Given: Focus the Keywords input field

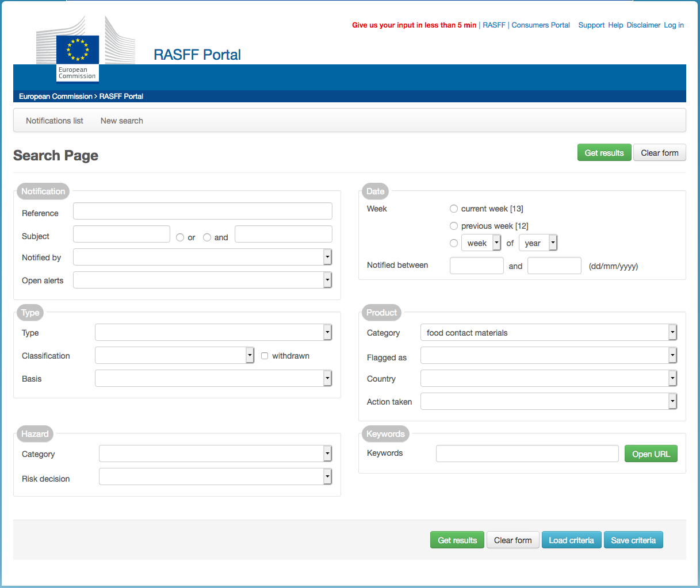Looking at the screenshot, I should click(x=527, y=454).
